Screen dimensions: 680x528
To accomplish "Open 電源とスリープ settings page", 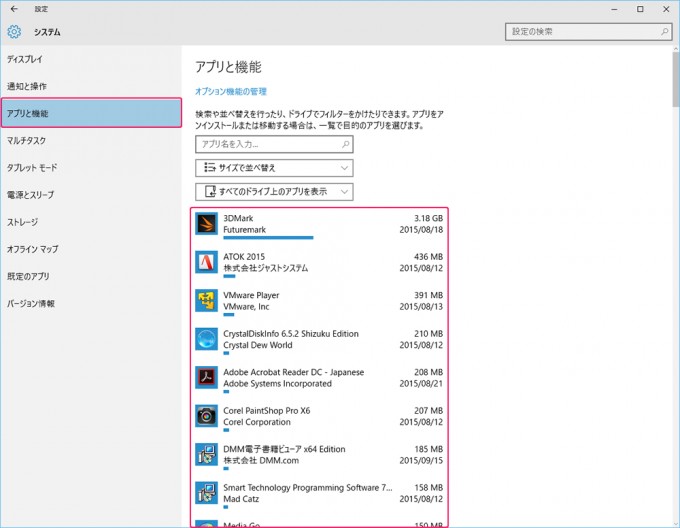I will [x=91, y=195].
